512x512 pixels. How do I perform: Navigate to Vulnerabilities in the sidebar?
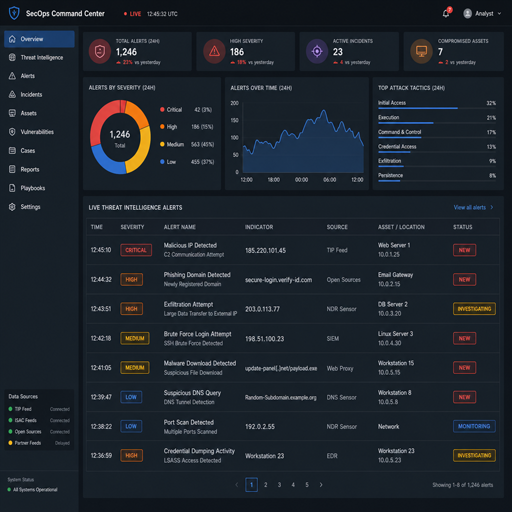tap(39, 132)
